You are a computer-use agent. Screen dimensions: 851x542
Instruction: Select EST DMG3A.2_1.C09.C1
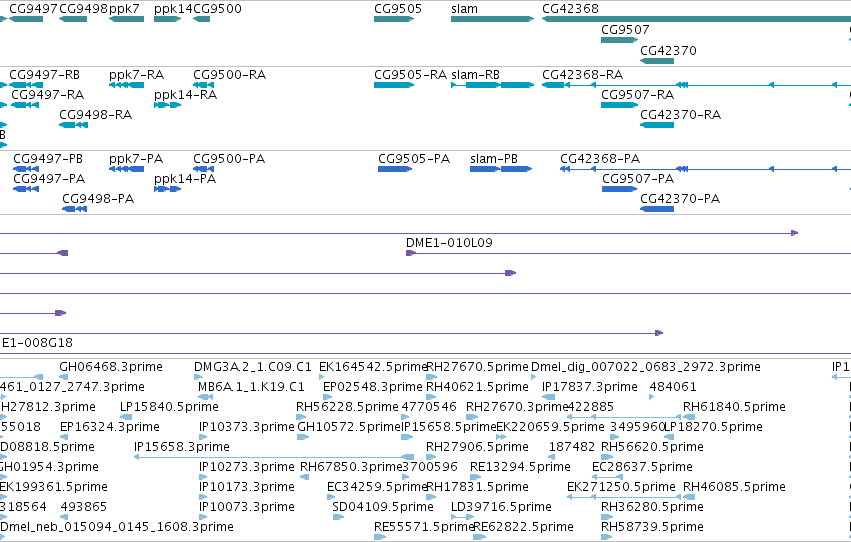click(198, 377)
